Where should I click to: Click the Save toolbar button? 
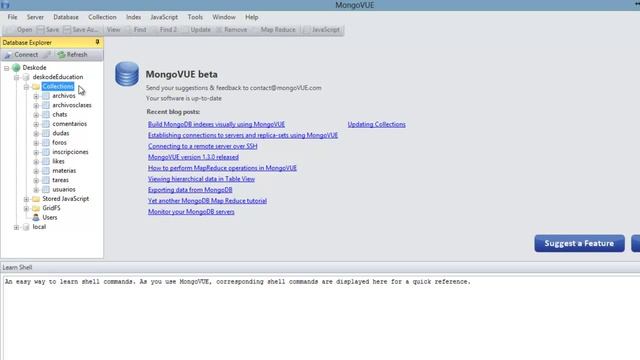pos(48,30)
